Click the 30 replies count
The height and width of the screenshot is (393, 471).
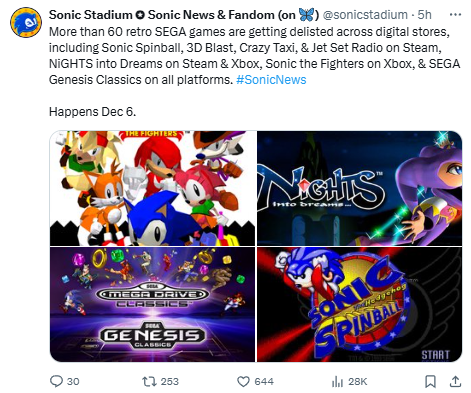(x=73, y=381)
